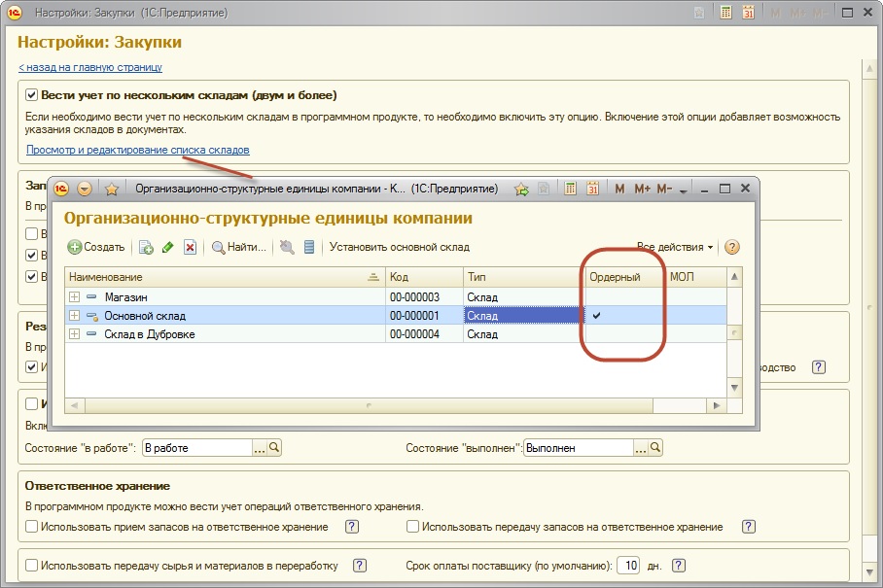Viewport: 883px width, 588px height.
Task: Click the Срок оплаты поставщику days field
Action: (630, 565)
